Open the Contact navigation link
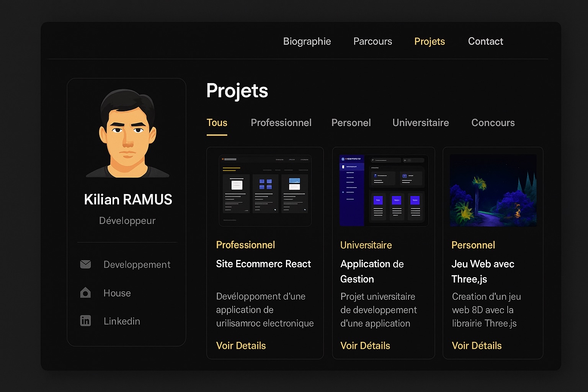 485,41
